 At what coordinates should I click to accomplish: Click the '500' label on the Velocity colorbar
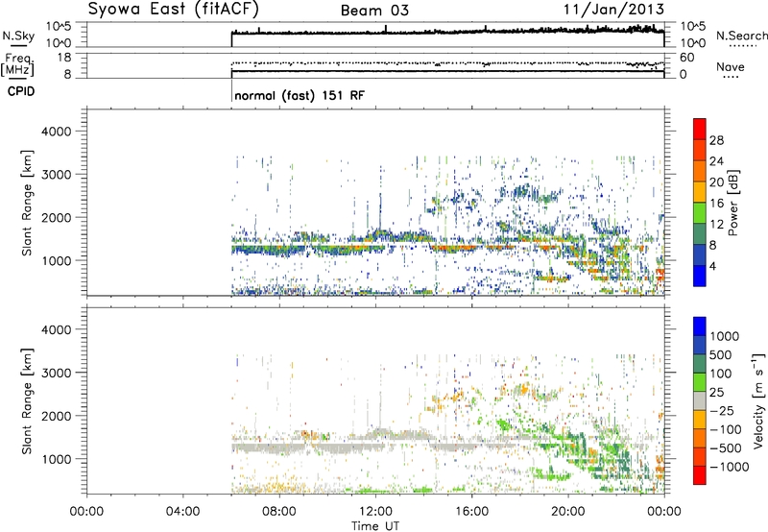[x=721, y=354]
